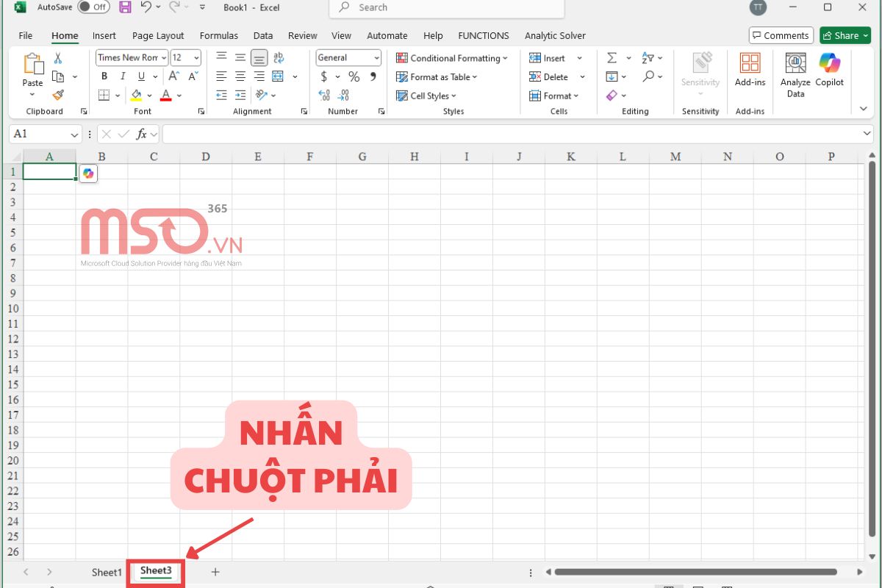Screen dimensions: 882x588
Task: Toggle Align Right text alignment
Action: (259, 76)
